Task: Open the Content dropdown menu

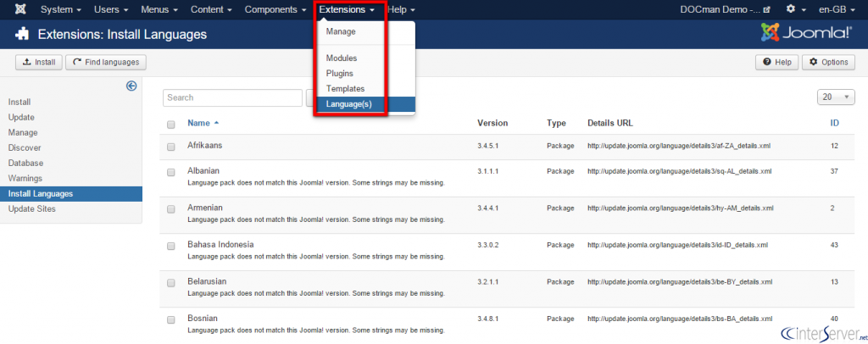Action: tap(211, 9)
